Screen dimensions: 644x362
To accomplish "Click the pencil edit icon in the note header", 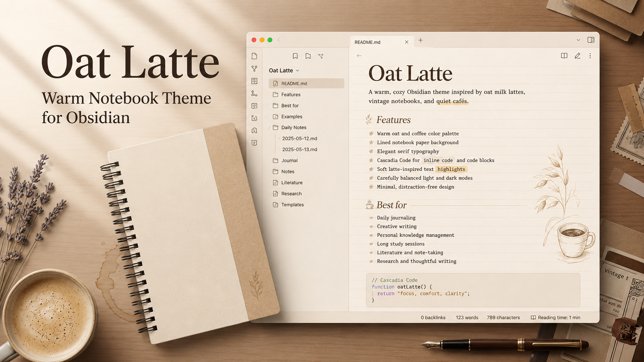I will (577, 56).
